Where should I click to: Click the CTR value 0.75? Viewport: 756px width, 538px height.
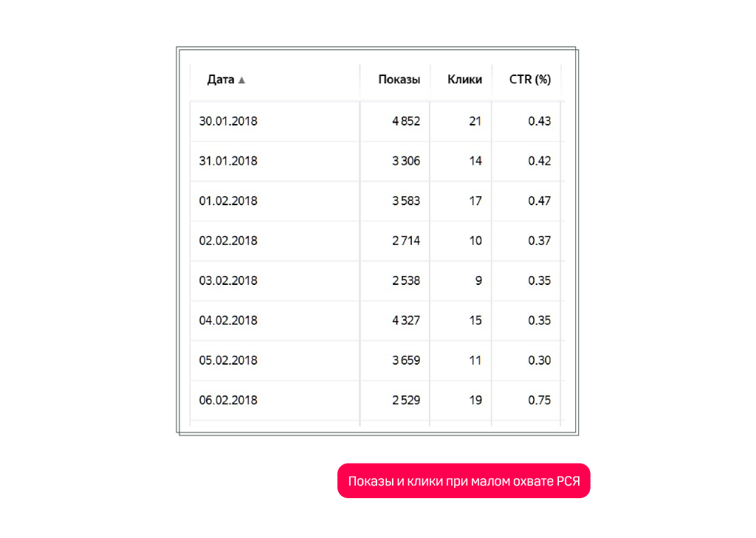click(539, 400)
